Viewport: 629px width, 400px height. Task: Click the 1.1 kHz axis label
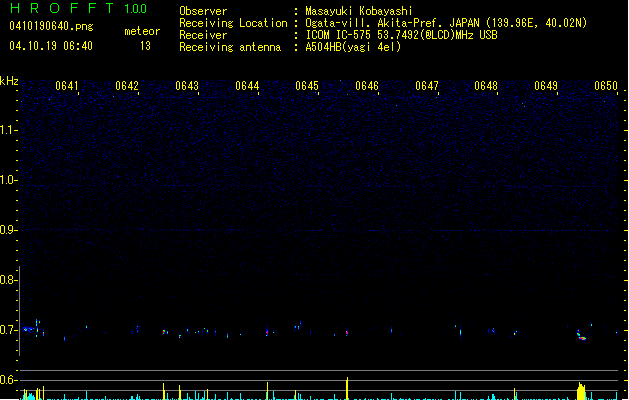coord(7,130)
